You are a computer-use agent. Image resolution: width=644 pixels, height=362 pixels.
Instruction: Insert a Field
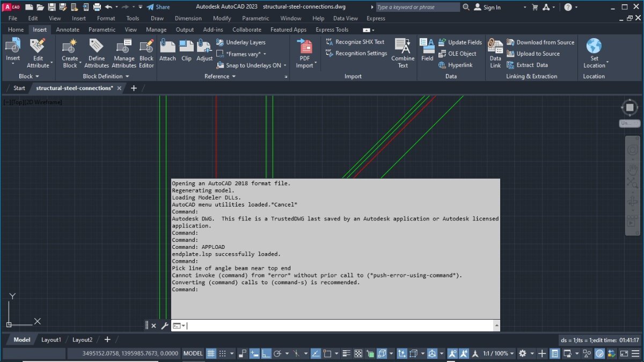[x=427, y=50]
